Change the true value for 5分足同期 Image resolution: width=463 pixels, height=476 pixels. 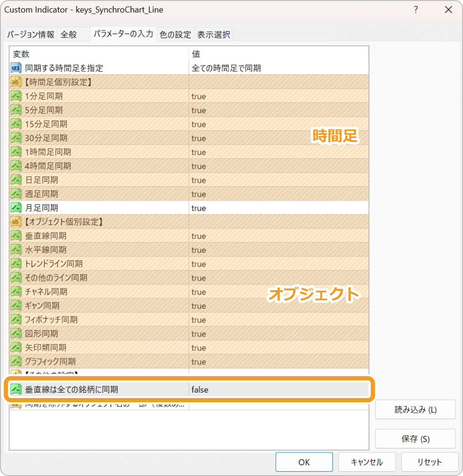pyautogui.click(x=279, y=110)
